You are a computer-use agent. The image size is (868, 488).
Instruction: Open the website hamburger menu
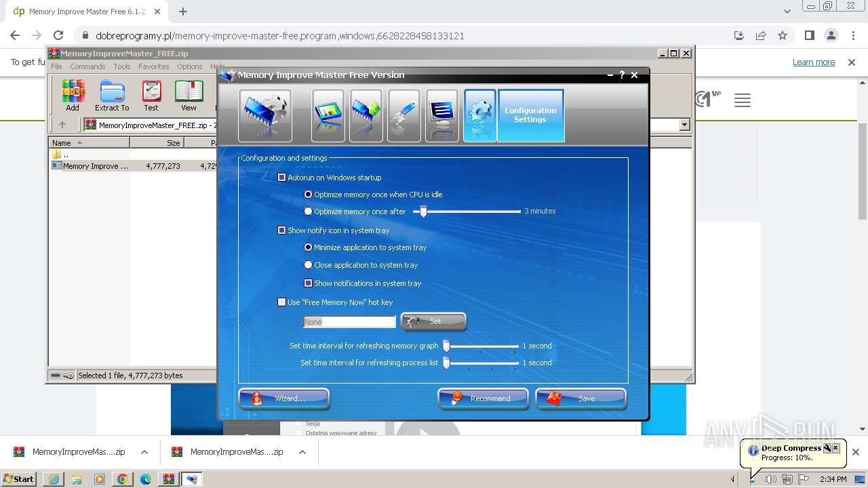[743, 101]
